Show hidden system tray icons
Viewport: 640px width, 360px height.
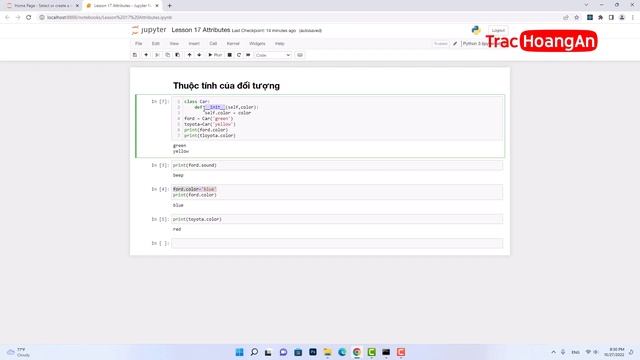pyautogui.click(x=553, y=352)
